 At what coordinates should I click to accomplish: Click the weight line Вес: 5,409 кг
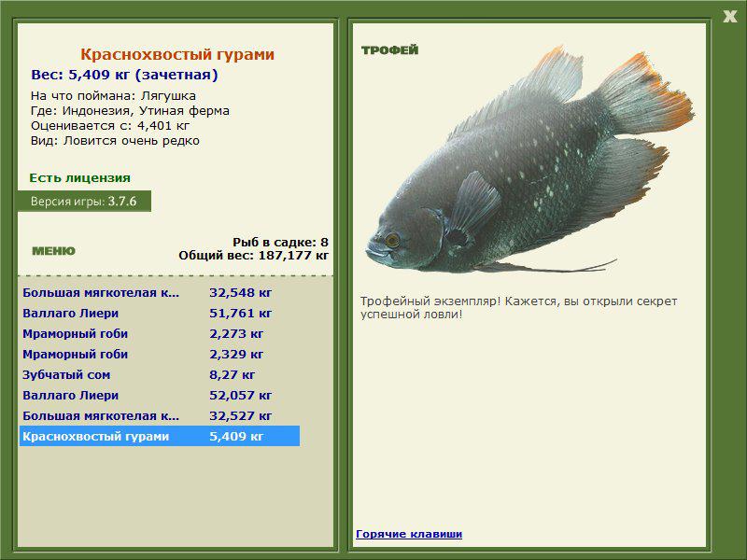tap(124, 75)
